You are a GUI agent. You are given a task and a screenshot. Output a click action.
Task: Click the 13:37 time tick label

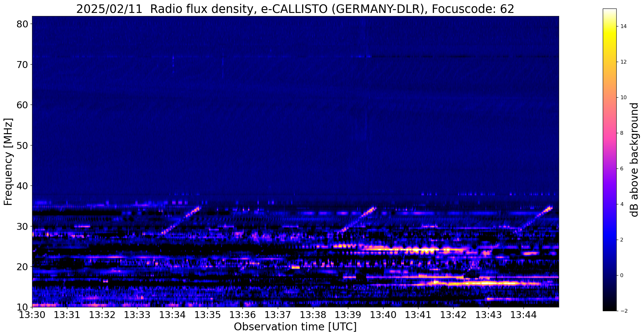(x=278, y=315)
